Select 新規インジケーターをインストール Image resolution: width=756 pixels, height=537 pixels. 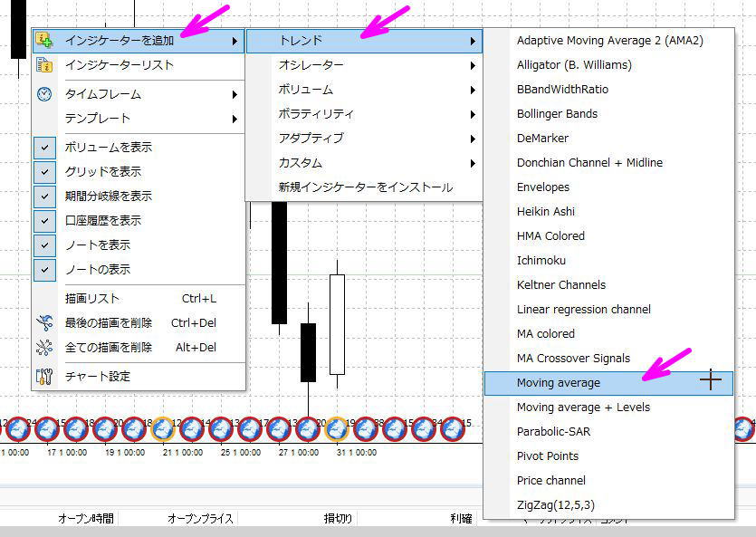point(362,187)
